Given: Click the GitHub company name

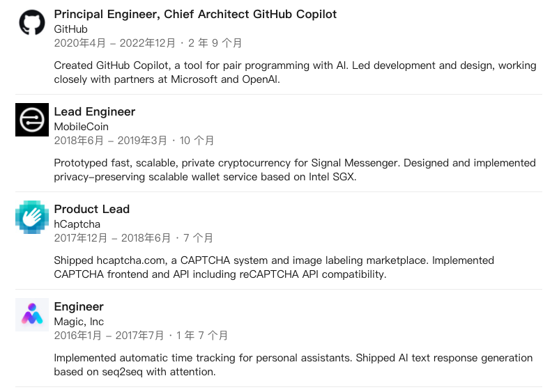Looking at the screenshot, I should pos(70,29).
